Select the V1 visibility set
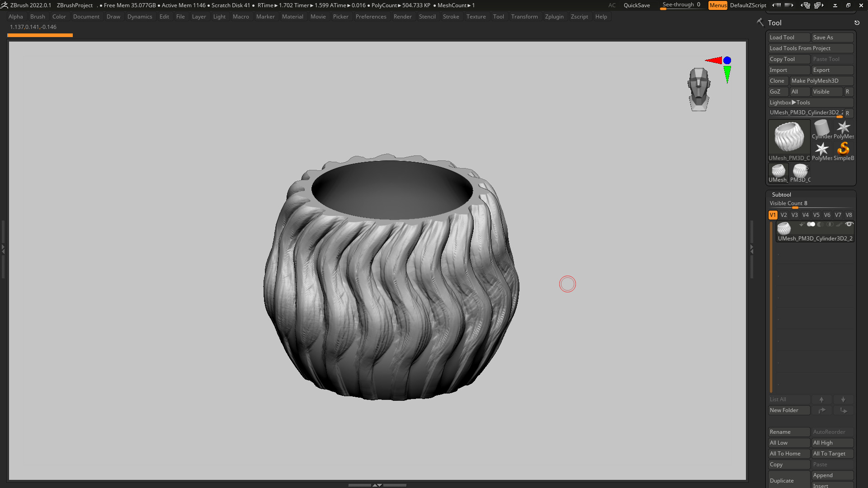 click(773, 215)
